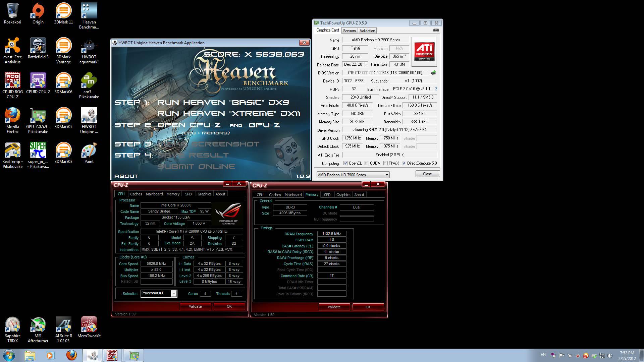
Task: Launch super_pi Pikakuvake shortcut
Action: [x=38, y=155]
